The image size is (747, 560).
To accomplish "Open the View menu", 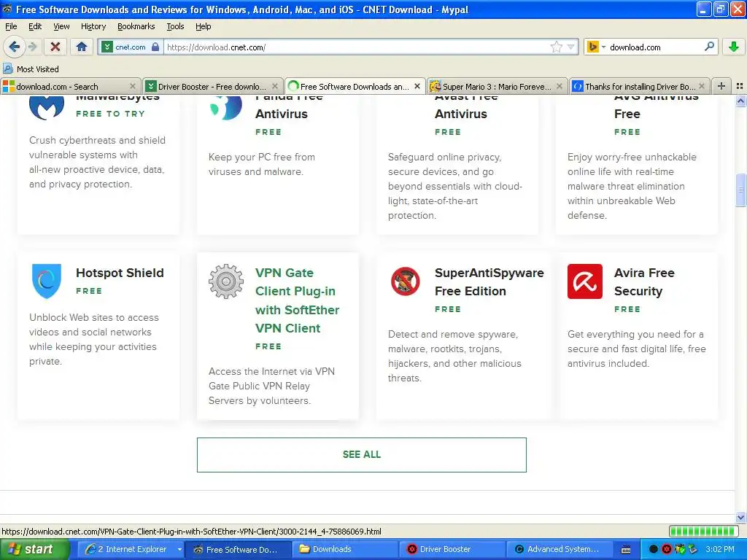I will pos(61,26).
